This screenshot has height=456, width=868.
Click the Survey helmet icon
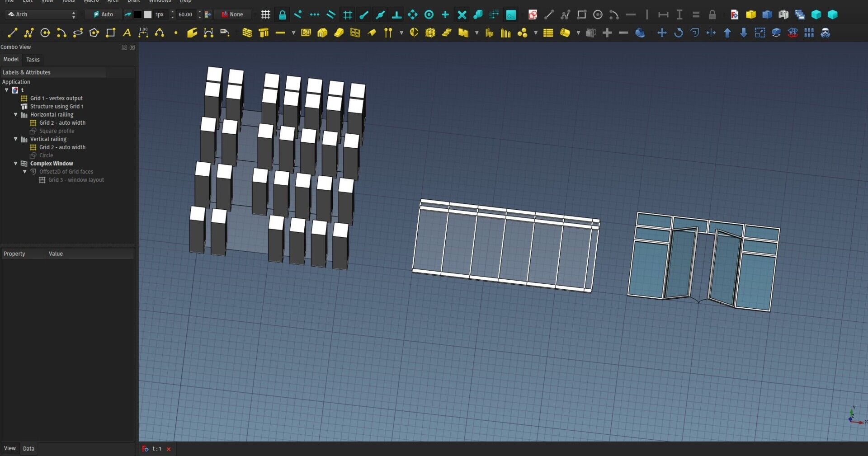point(640,33)
